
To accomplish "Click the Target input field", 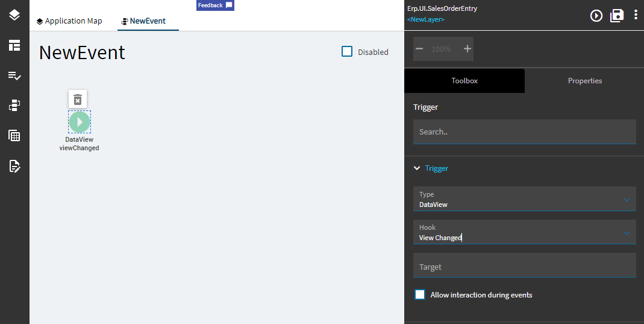I will click(525, 265).
